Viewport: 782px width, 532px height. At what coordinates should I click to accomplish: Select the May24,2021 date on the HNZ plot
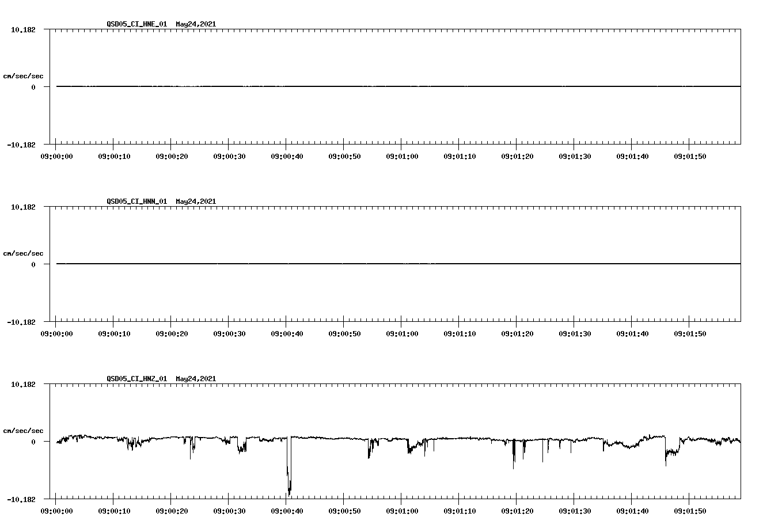(196, 379)
